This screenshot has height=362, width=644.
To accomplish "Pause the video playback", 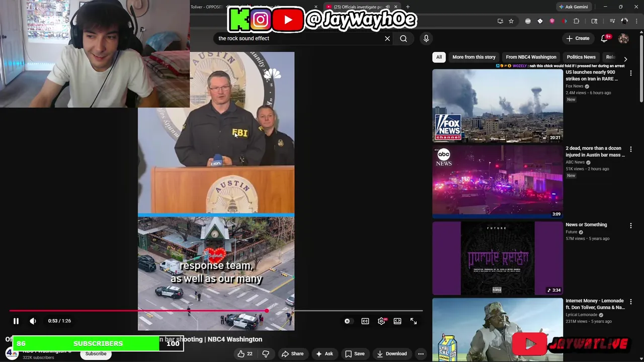I will click(x=16, y=321).
